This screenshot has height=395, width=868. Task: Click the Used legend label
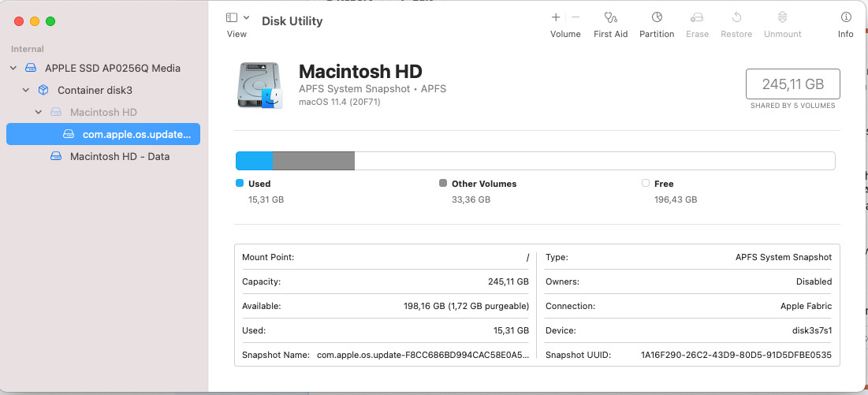(x=259, y=184)
